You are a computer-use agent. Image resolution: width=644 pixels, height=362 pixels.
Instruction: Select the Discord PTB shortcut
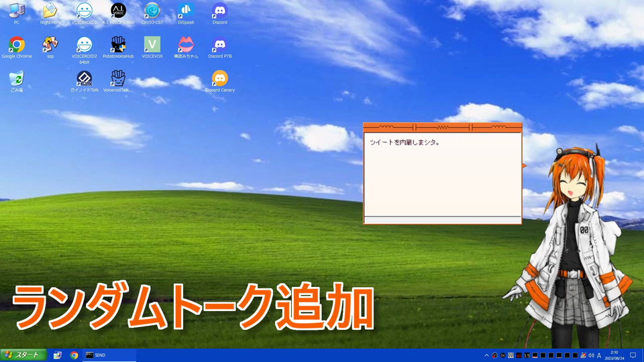click(x=220, y=47)
